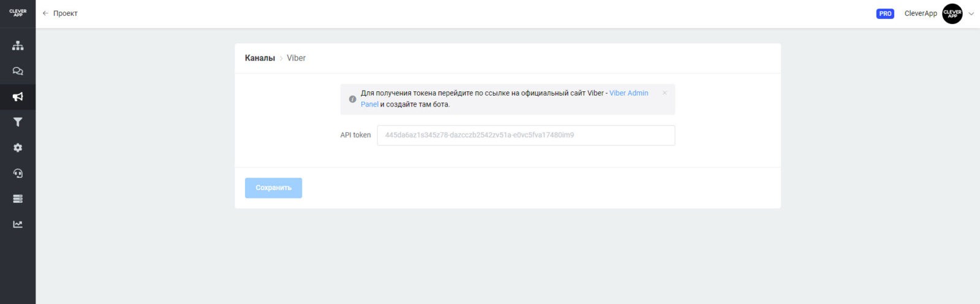Expand the account dropdown chevron
The image size is (980, 304).
pyautogui.click(x=971, y=13)
